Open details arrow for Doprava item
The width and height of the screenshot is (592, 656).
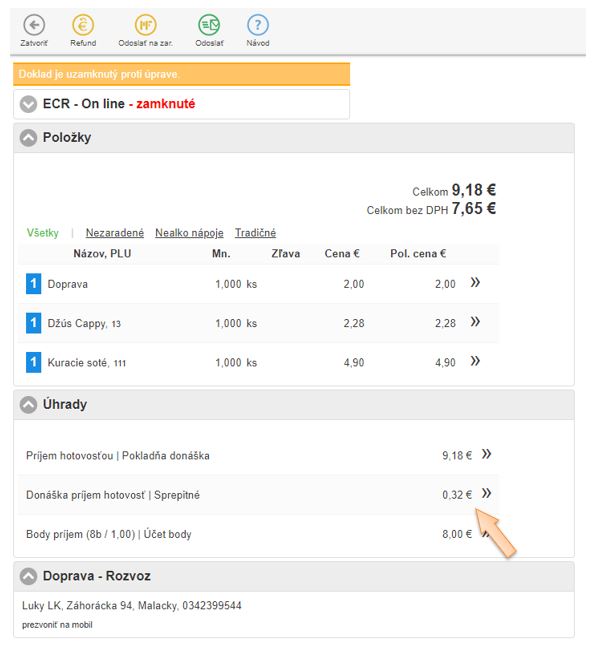pos(475,282)
